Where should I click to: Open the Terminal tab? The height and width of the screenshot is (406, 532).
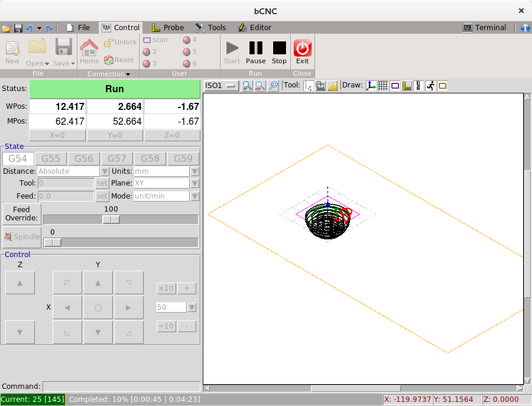(485, 28)
